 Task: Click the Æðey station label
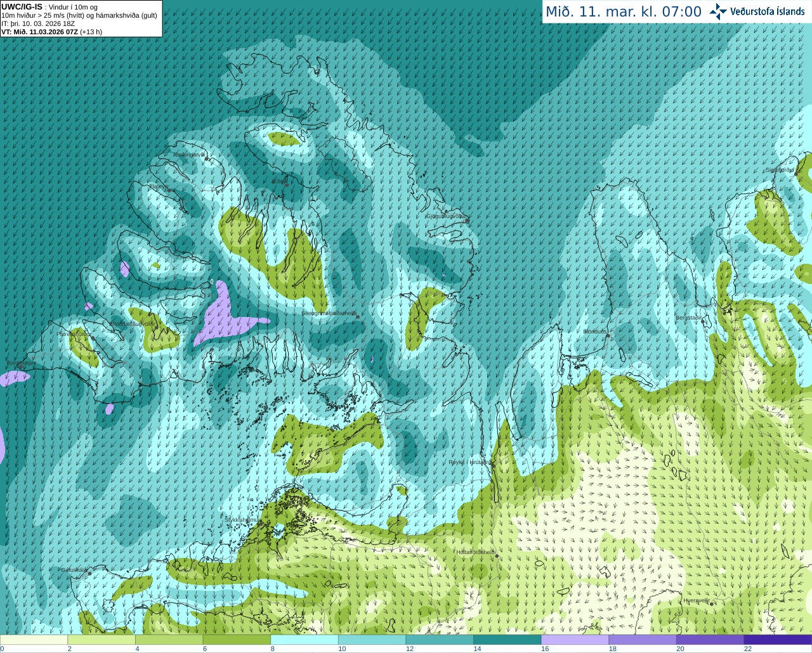coord(278,181)
